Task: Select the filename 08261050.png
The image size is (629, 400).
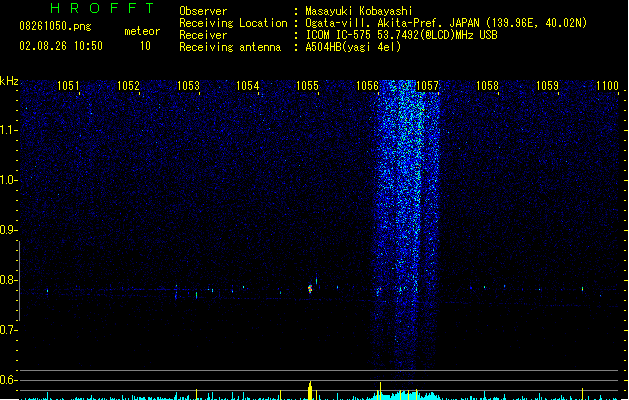Action: point(55,26)
